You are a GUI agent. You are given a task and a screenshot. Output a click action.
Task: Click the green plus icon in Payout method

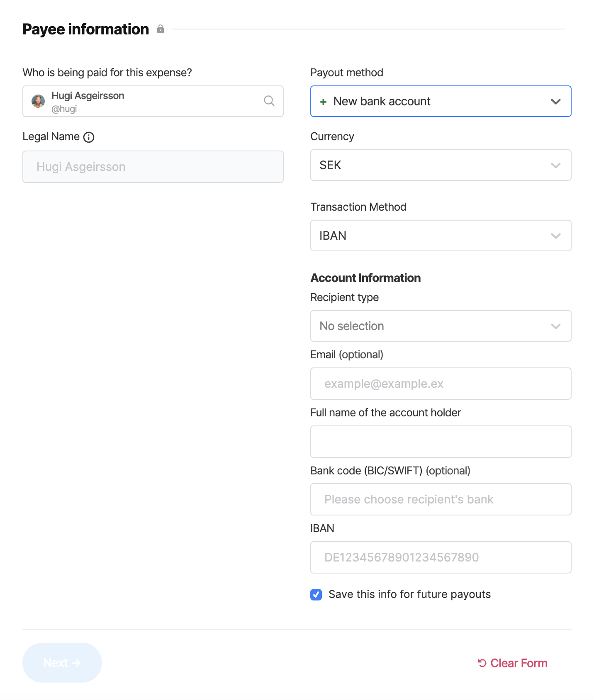pyautogui.click(x=324, y=102)
